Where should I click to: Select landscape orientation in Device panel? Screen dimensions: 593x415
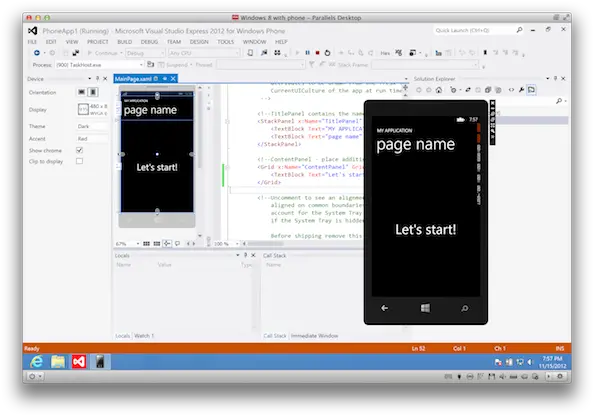81,92
